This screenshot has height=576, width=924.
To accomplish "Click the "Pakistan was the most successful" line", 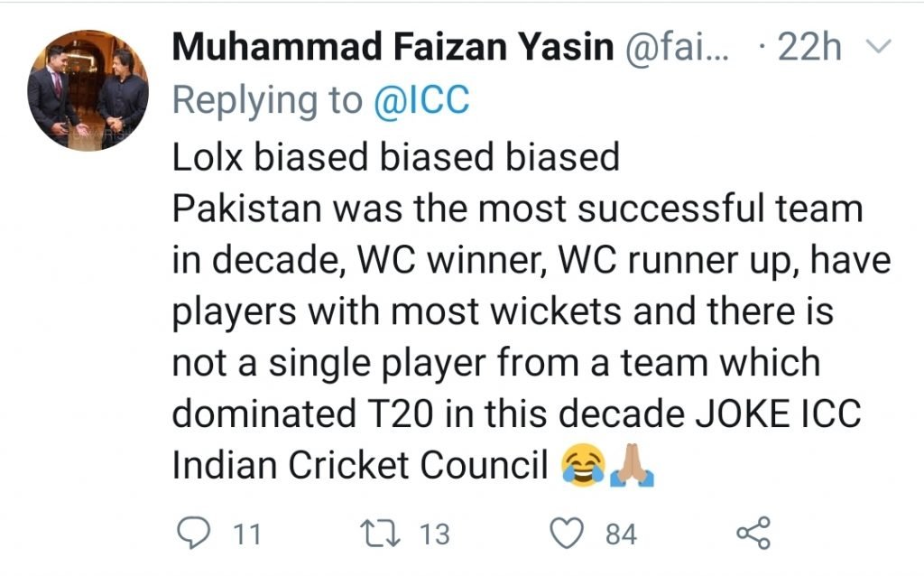I will point(516,209).
